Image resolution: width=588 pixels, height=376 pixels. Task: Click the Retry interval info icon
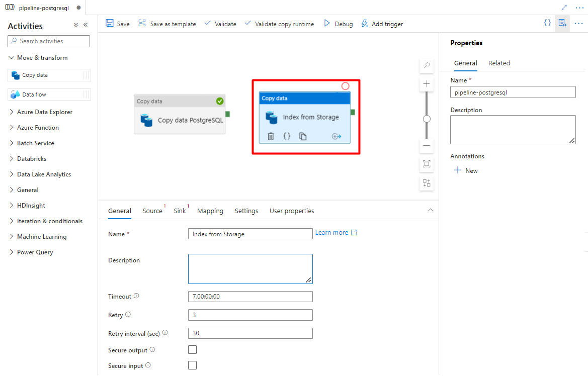[165, 332]
